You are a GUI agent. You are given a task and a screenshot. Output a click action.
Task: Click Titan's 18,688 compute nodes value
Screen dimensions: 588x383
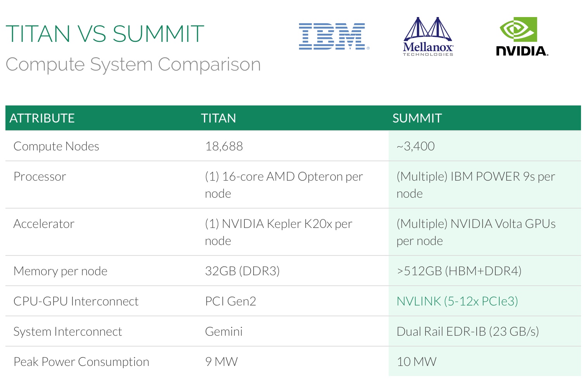click(224, 146)
